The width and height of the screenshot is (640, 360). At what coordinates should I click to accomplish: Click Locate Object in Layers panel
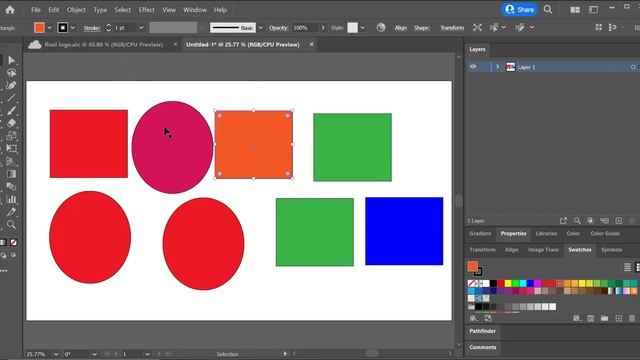point(577,220)
